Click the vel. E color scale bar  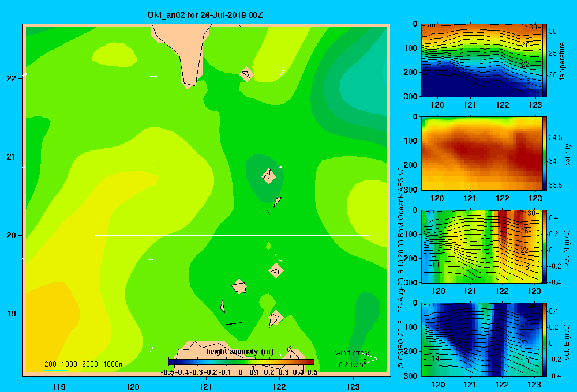(545, 340)
